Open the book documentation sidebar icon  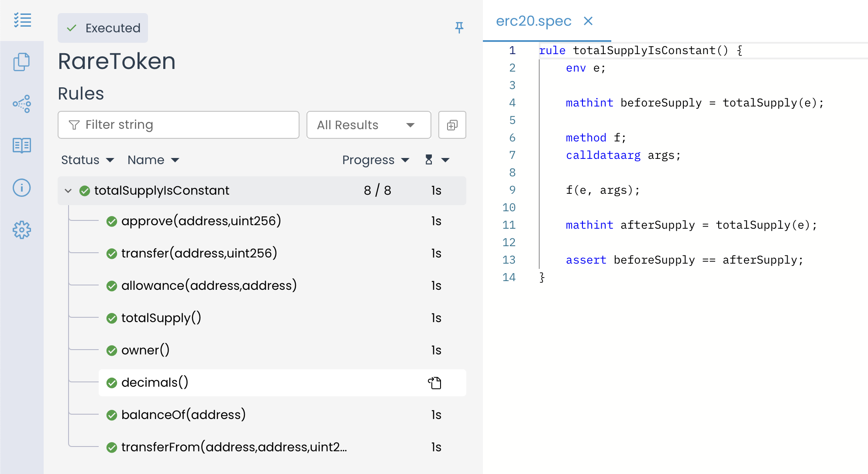[x=22, y=145]
